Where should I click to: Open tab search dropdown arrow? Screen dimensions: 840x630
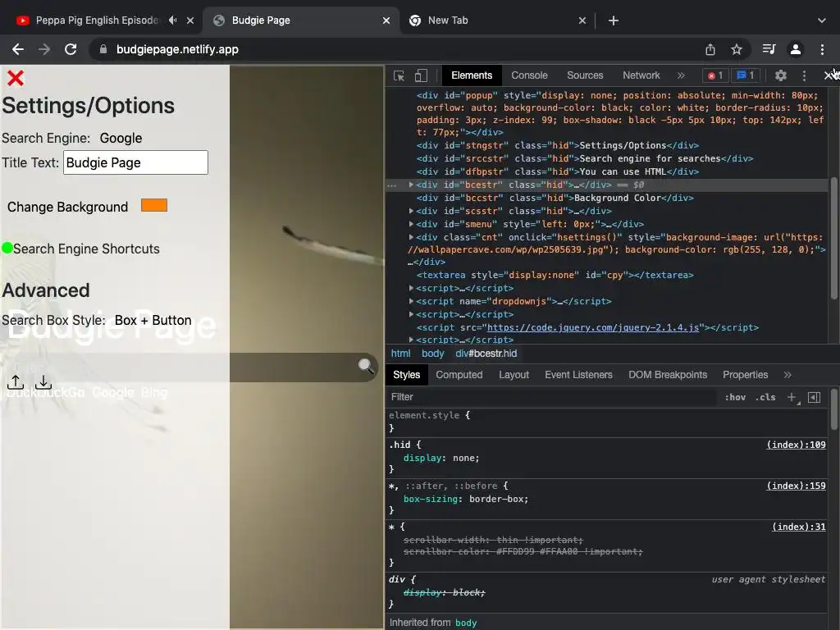coord(822,21)
